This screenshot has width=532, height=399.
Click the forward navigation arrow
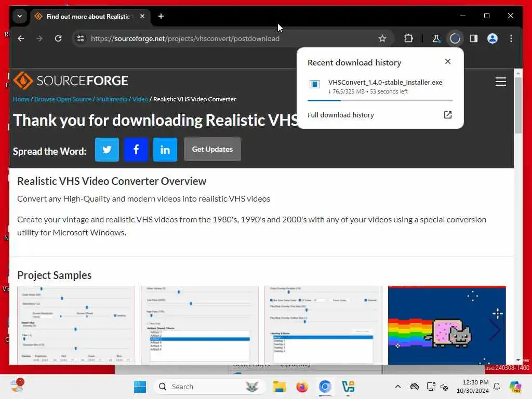click(39, 38)
